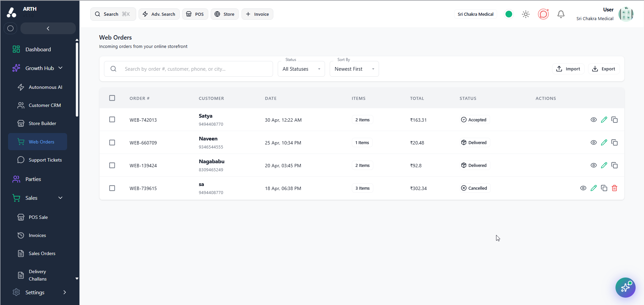The height and width of the screenshot is (305, 644).
Task: Open Dashboard from sidebar
Action: point(38,49)
